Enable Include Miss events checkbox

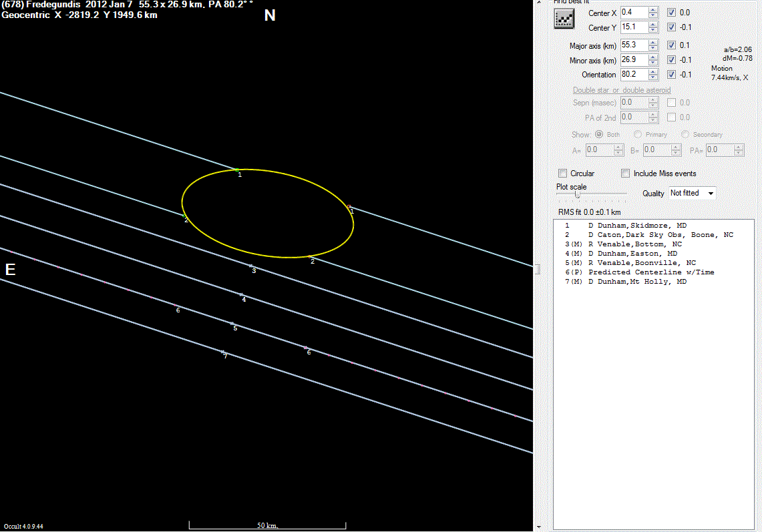625,174
